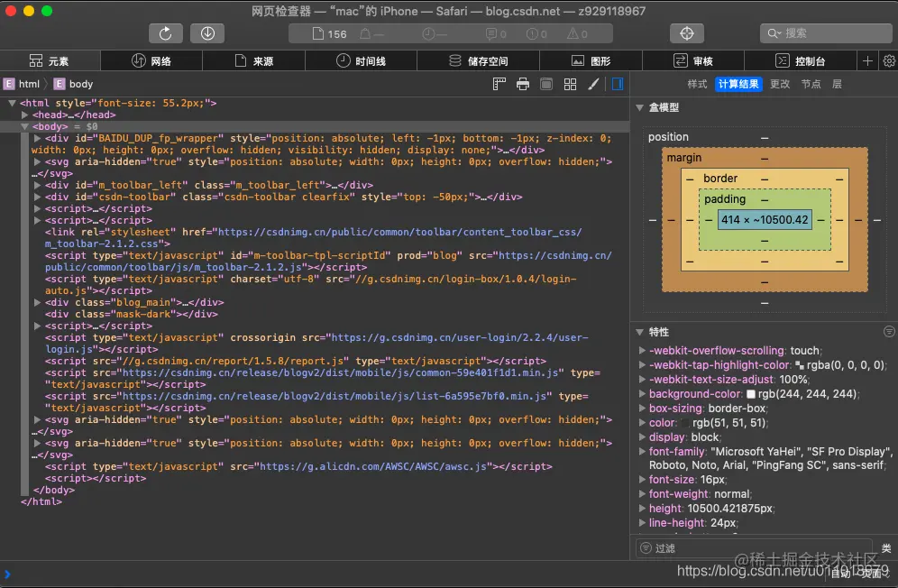This screenshot has width=898, height=588.
Task: Open 节点 (Node) sidebar tab
Action: (811, 84)
